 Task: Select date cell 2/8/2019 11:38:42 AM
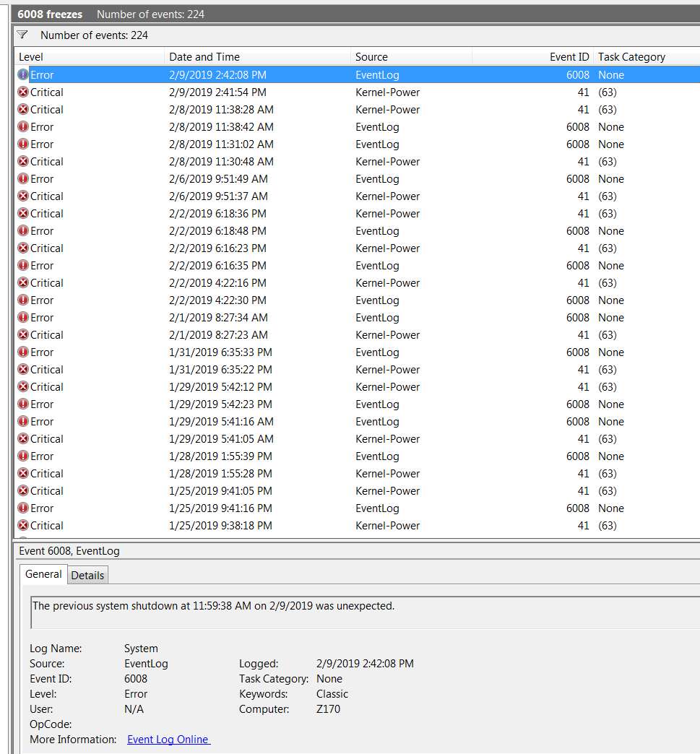(x=221, y=126)
